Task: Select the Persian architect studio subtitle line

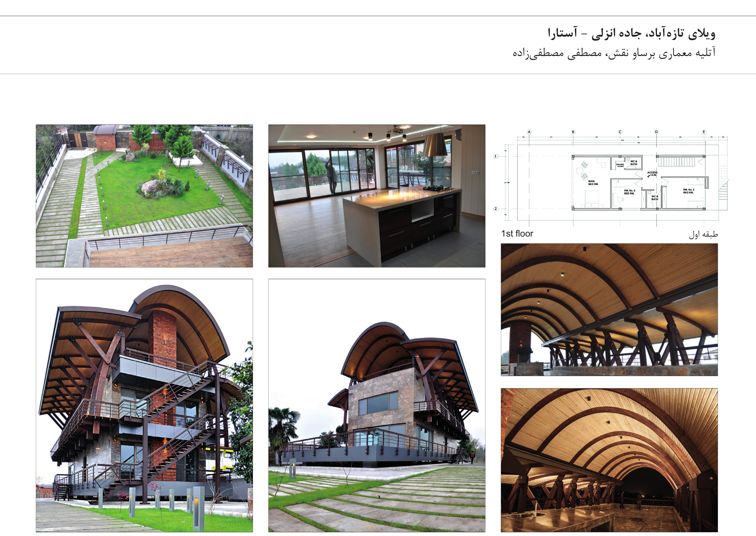Action: point(614,53)
